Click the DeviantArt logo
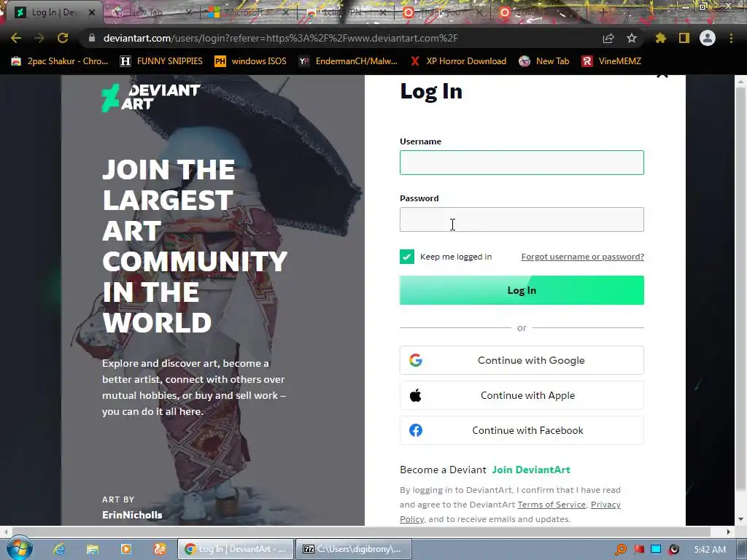The height and width of the screenshot is (560, 747). [x=150, y=97]
